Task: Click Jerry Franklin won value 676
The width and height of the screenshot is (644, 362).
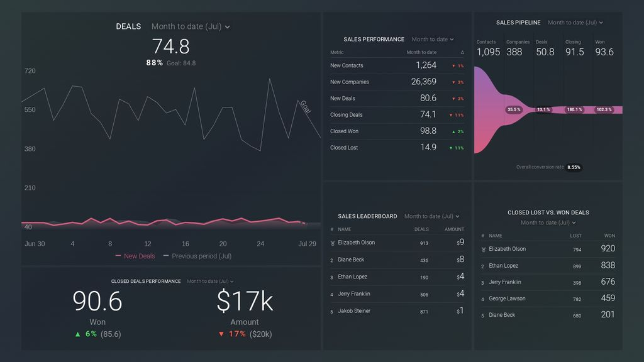Action: [608, 282]
